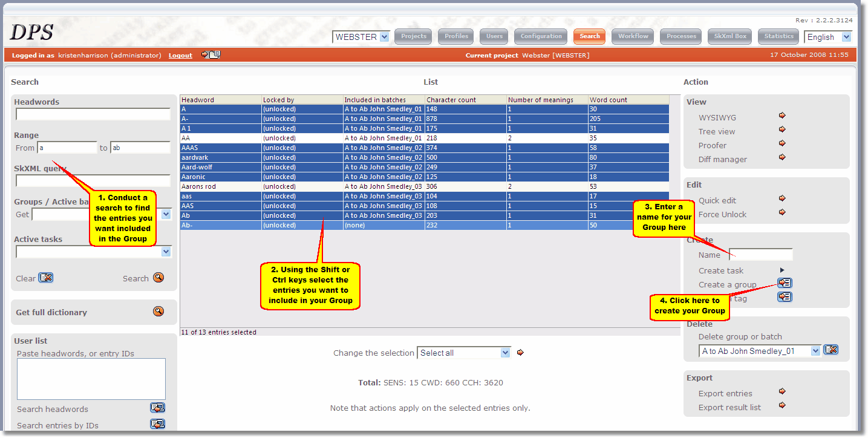The height and width of the screenshot is (438, 868).
Task: Click the Export entries arrow icon
Action: tap(782, 392)
